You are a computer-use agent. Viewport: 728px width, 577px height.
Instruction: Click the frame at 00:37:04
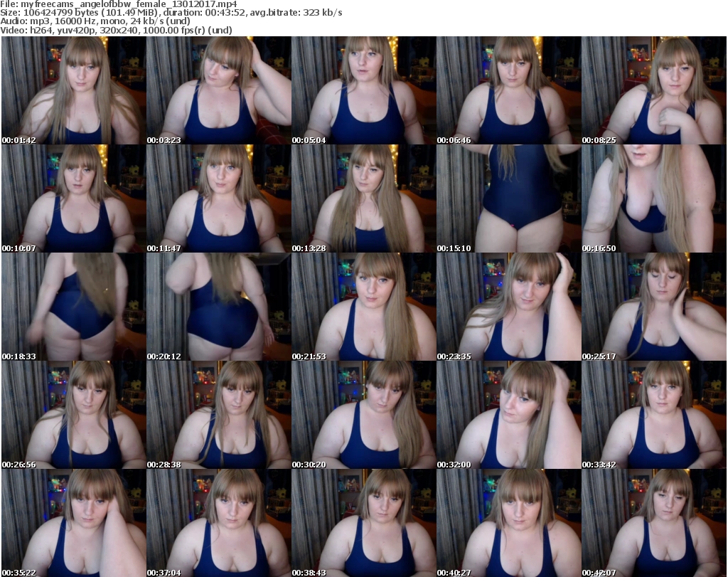219,523
